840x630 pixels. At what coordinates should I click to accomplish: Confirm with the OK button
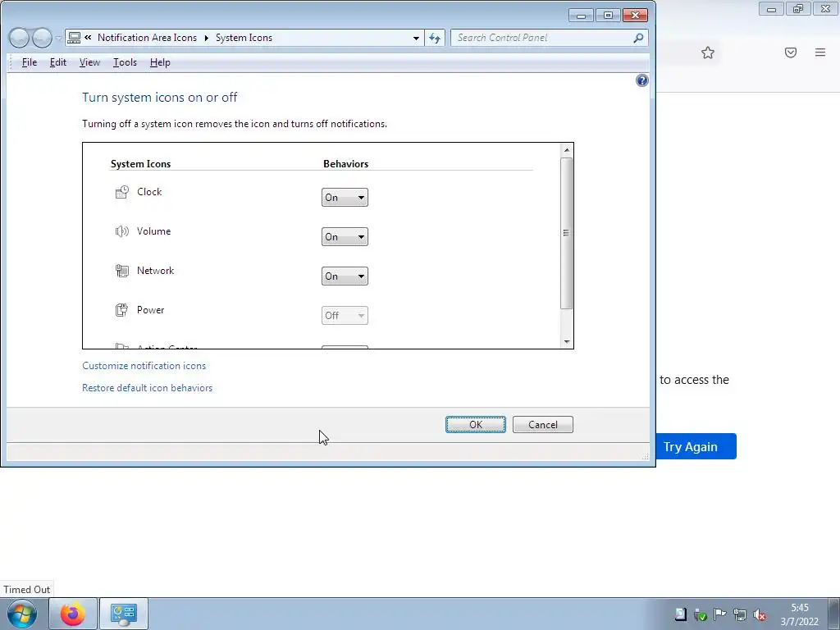coord(476,425)
